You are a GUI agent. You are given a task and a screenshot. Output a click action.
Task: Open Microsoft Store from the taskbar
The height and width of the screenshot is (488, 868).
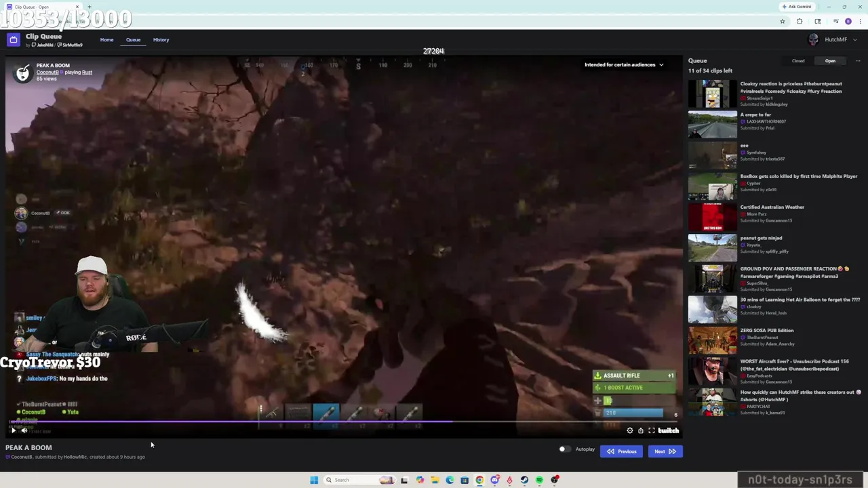(x=465, y=480)
